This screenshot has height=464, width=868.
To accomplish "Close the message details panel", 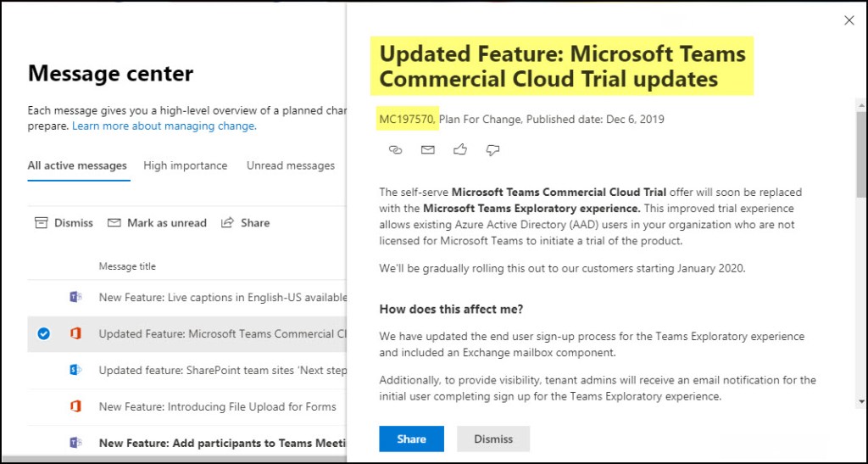I will pyautogui.click(x=849, y=20).
